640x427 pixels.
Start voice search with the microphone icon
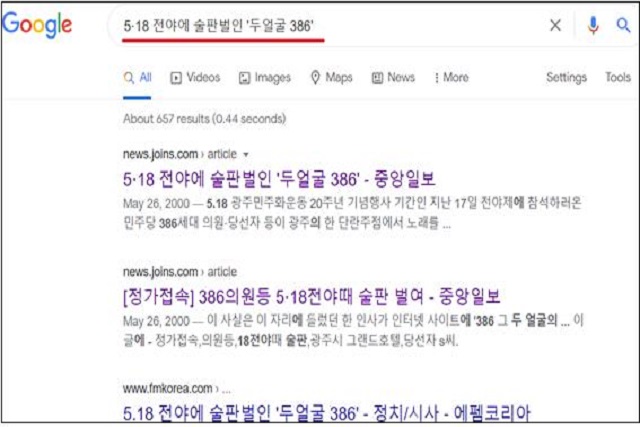coord(593,26)
